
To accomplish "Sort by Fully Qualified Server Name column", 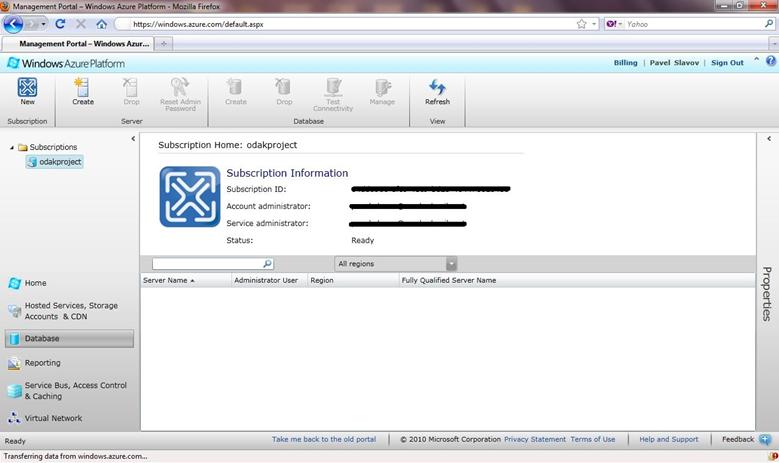I will [x=577, y=280].
